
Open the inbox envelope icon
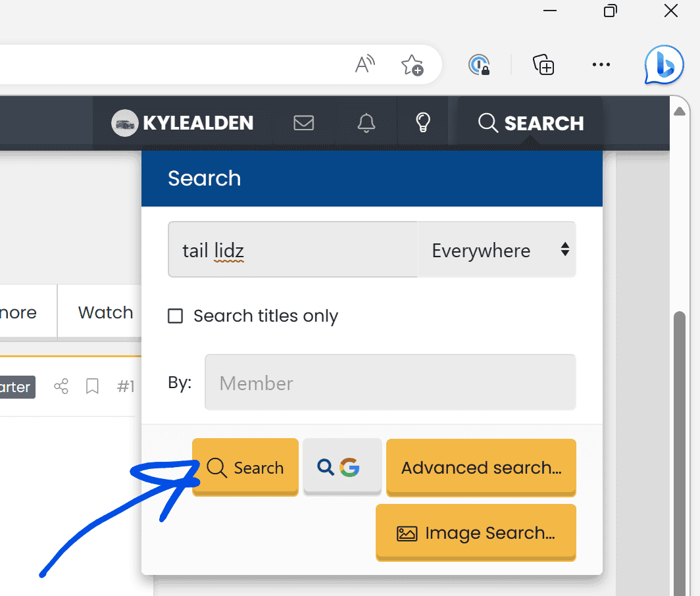click(x=303, y=123)
